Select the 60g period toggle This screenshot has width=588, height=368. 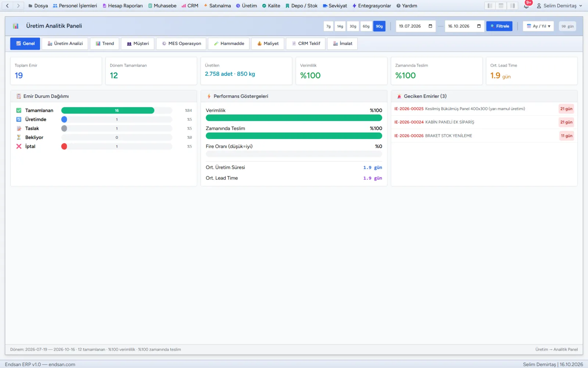click(366, 26)
